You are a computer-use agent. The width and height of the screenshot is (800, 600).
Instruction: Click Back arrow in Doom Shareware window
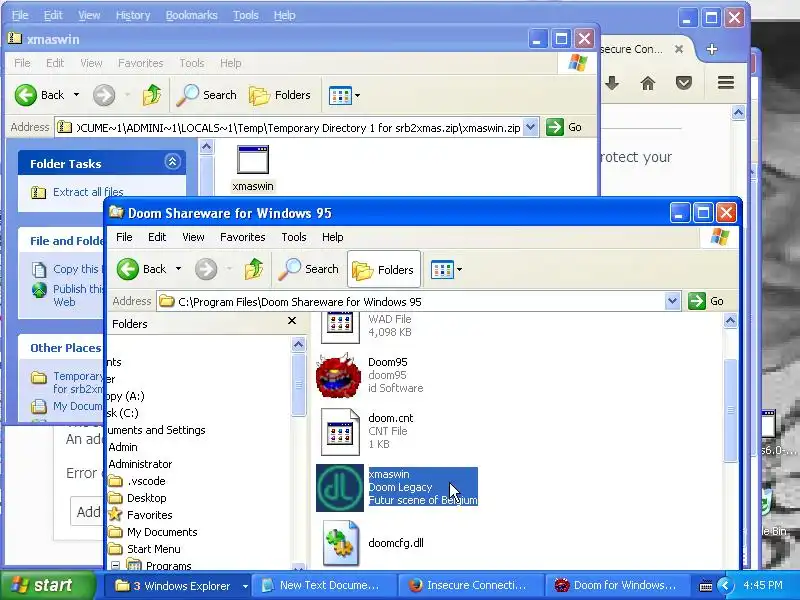(x=128, y=269)
